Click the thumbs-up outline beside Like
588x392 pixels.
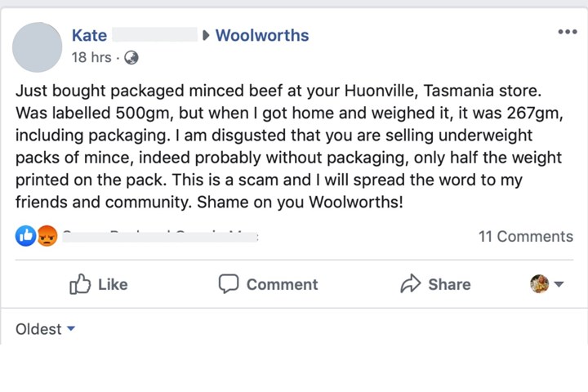click(x=80, y=284)
